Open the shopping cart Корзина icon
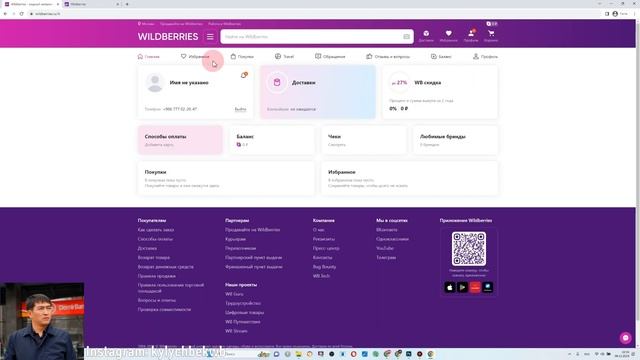The width and height of the screenshot is (640, 360). click(491, 36)
